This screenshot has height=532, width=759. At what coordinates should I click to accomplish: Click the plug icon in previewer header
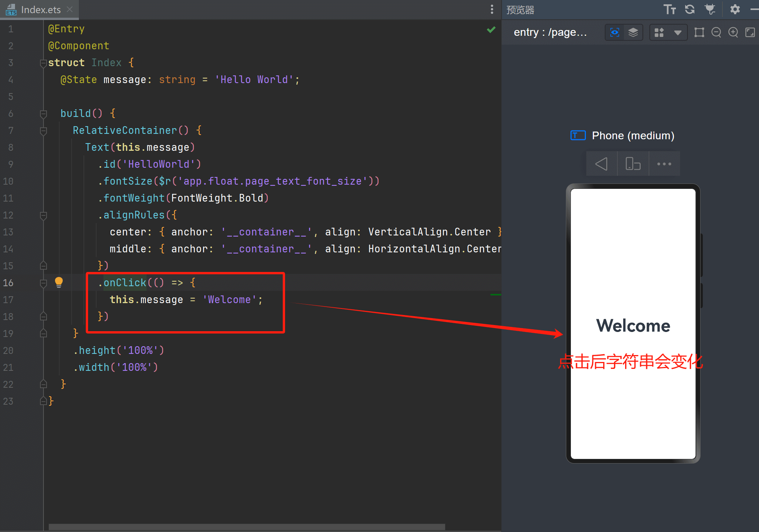point(710,10)
